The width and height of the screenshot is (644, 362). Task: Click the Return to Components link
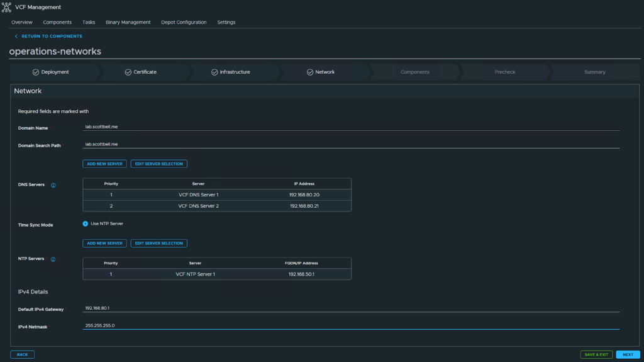point(52,37)
